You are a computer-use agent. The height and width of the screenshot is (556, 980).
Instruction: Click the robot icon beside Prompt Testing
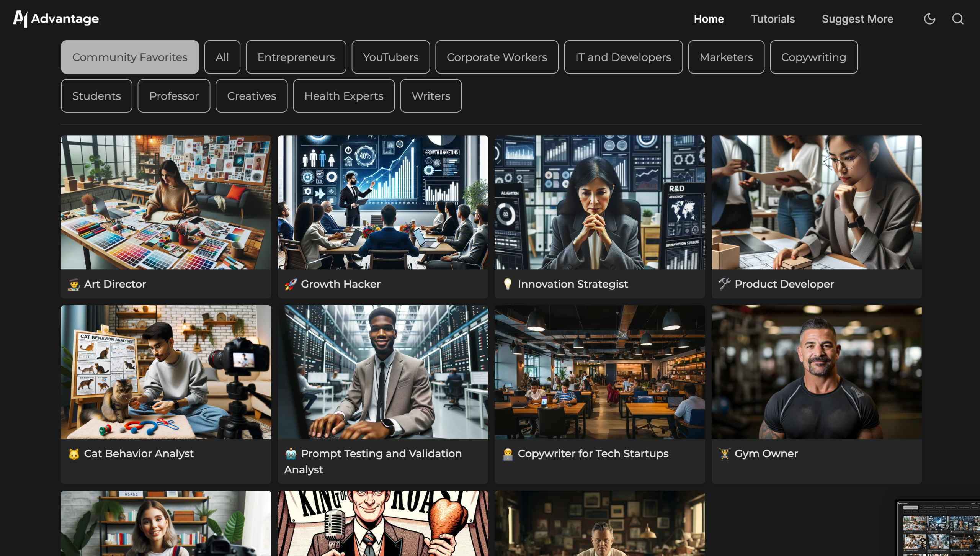(x=291, y=454)
